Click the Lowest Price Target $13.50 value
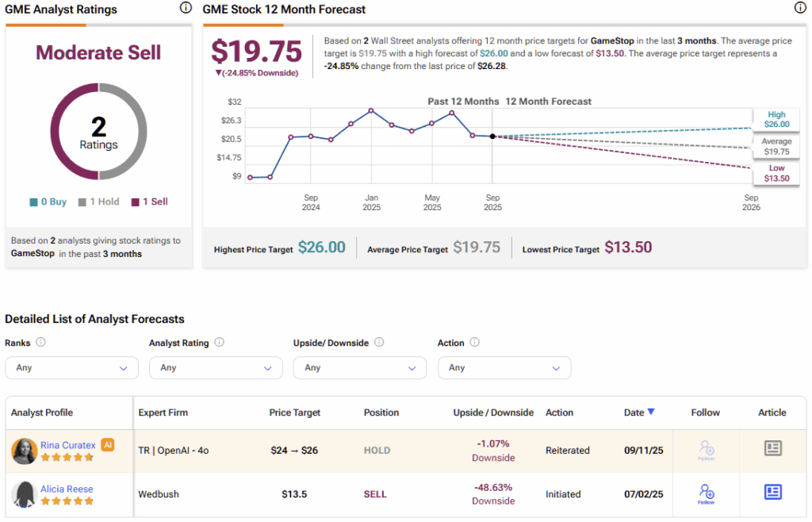 click(628, 248)
